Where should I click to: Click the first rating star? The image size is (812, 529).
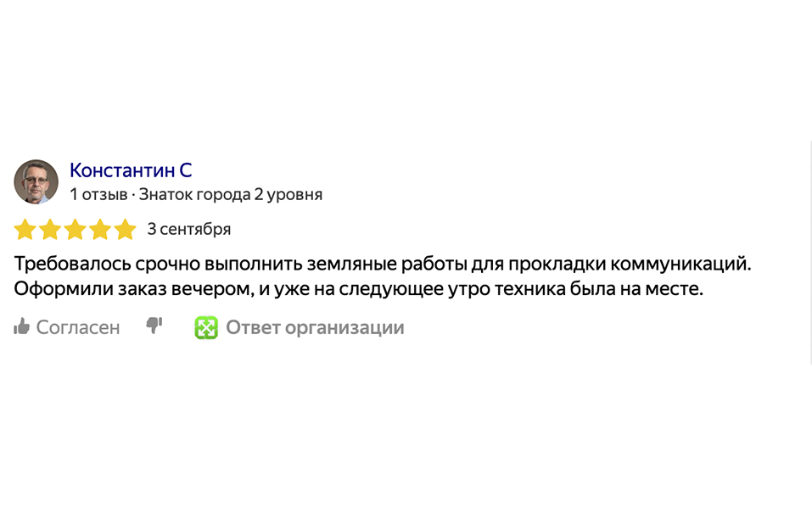click(25, 230)
